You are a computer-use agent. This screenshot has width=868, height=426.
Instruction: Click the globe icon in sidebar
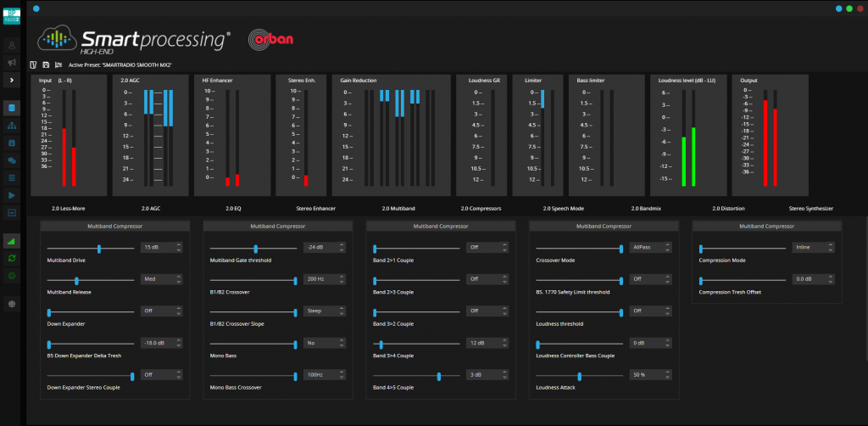[12, 304]
